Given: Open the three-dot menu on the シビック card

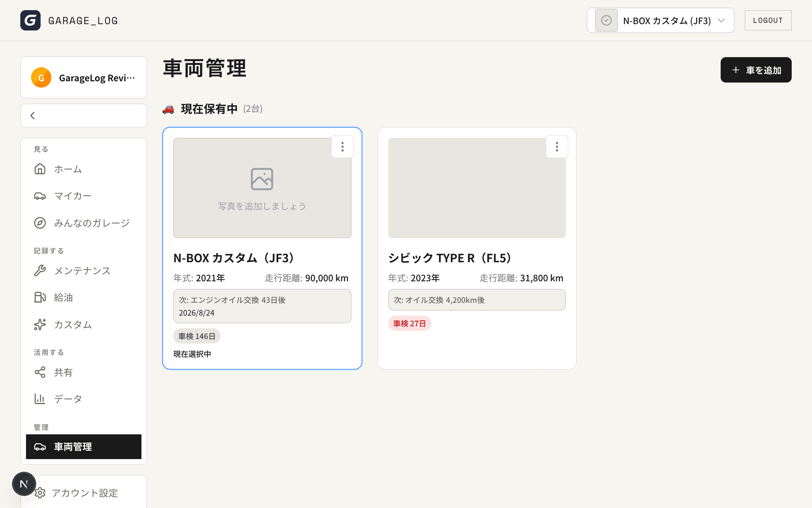Looking at the screenshot, I should pos(557,146).
